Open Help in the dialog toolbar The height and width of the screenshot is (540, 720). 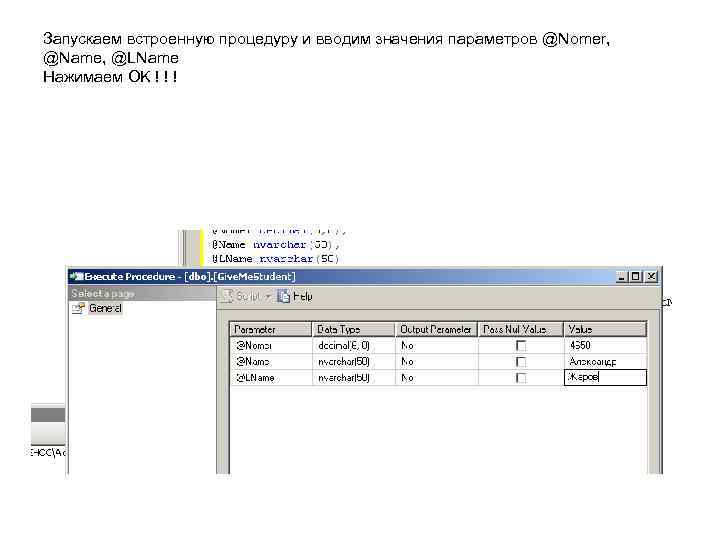click(295, 297)
